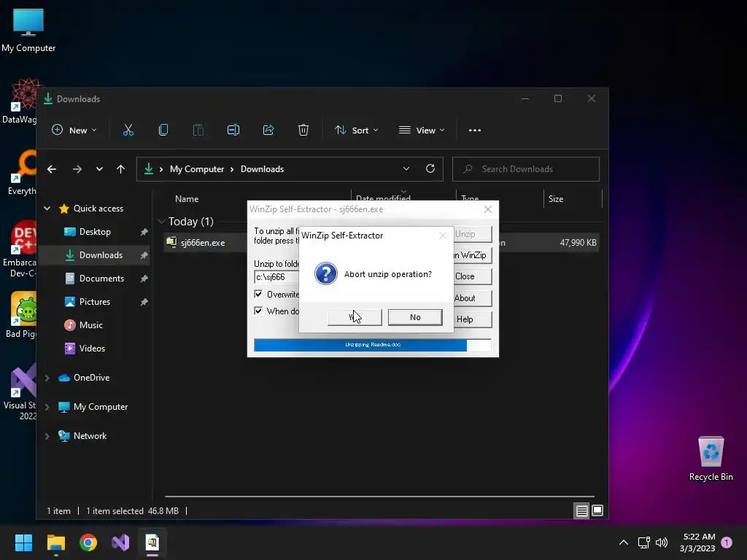Screen dimensions: 747x560
Task: Refresh the Downloads folder
Action: pos(430,169)
